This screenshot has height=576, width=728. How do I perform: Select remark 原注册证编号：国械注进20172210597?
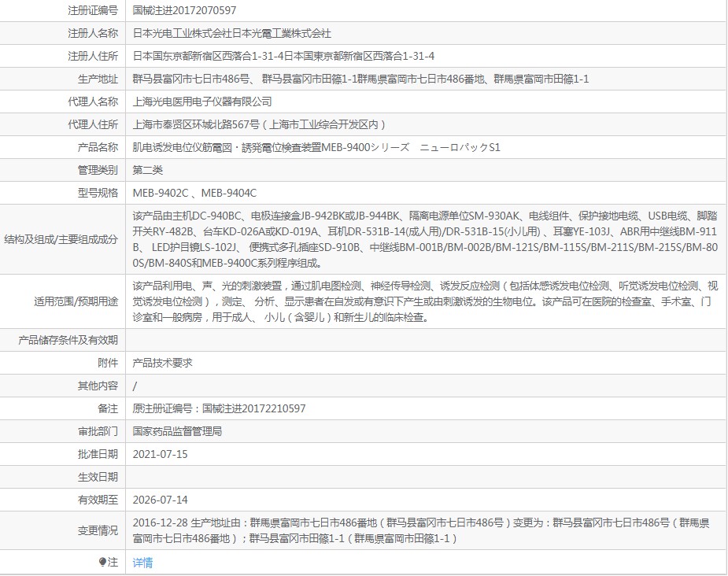click(219, 408)
